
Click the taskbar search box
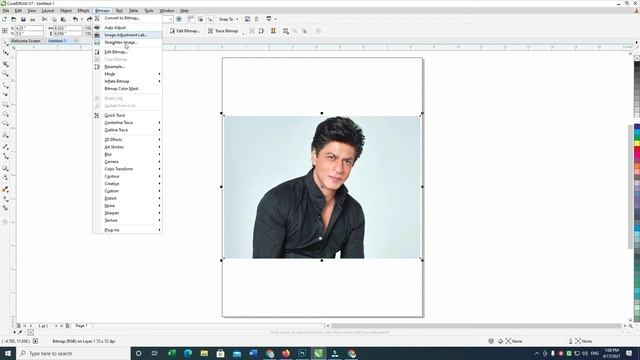[x=73, y=353]
